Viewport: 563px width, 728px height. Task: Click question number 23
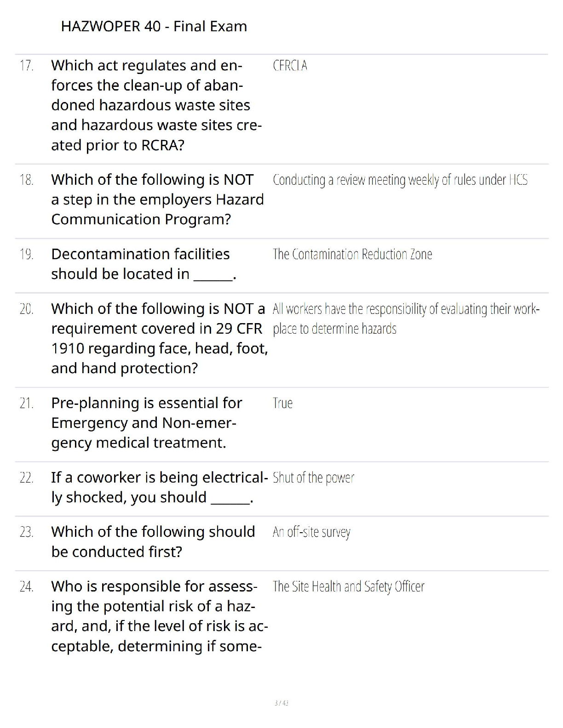pos(26,532)
